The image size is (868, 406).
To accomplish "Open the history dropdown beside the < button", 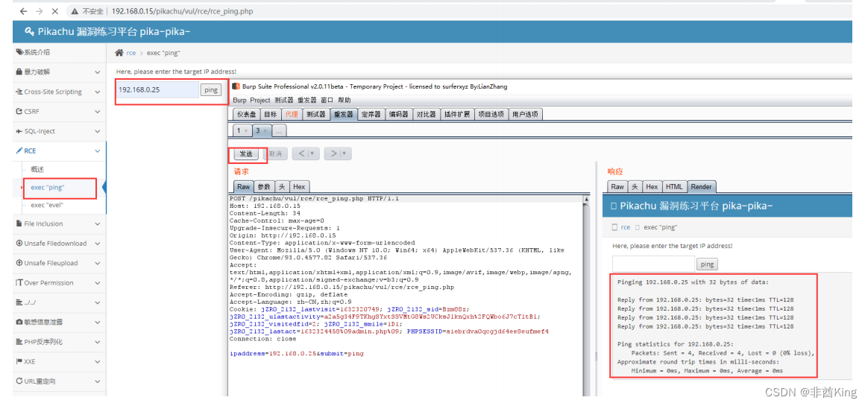I will click(313, 153).
